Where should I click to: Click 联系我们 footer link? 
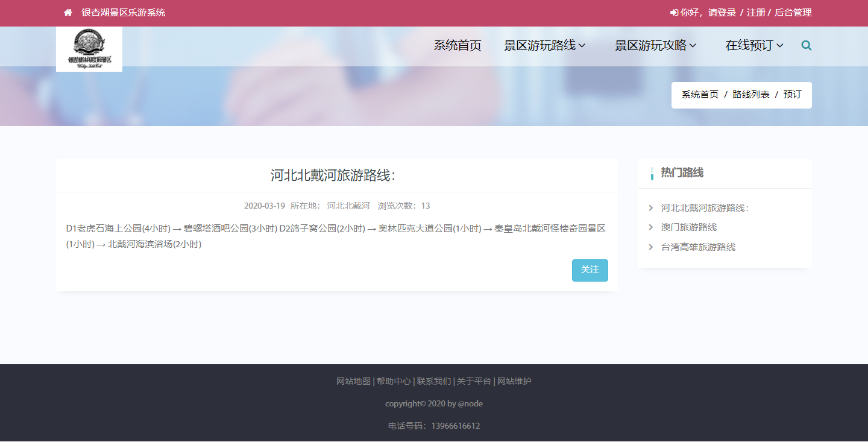[434, 381]
